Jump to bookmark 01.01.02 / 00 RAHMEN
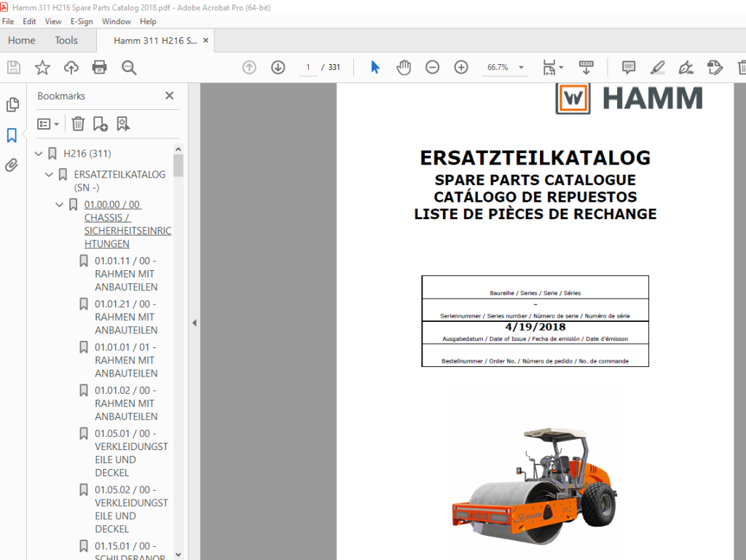The width and height of the screenshot is (746, 560). tap(126, 403)
